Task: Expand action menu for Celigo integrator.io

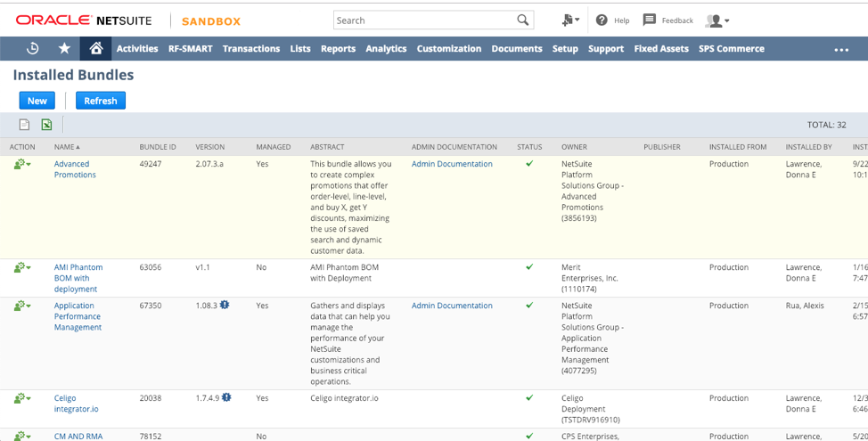Action: [x=22, y=398]
